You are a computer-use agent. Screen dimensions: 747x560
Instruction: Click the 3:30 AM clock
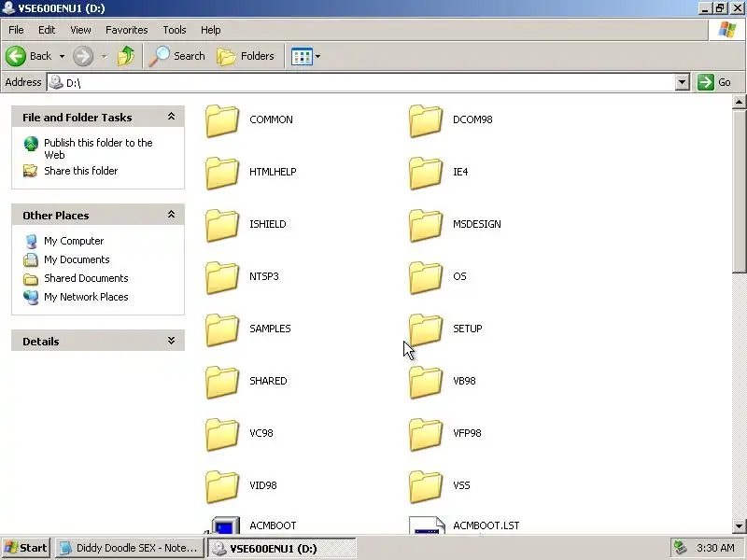[715, 548]
